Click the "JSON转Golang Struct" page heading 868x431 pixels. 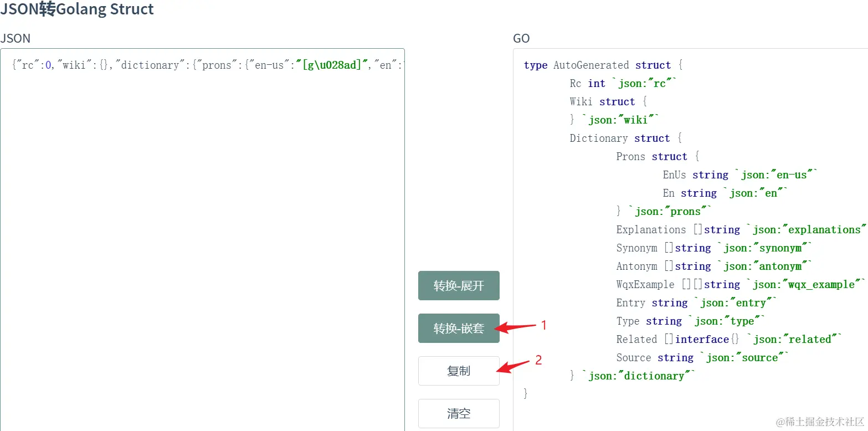point(77,9)
